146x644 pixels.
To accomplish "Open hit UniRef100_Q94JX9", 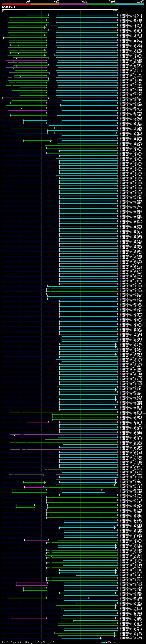I will pos(131,98).
